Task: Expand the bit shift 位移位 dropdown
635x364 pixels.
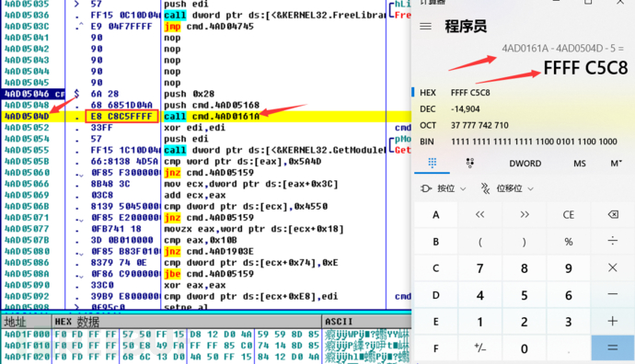Action: point(506,188)
